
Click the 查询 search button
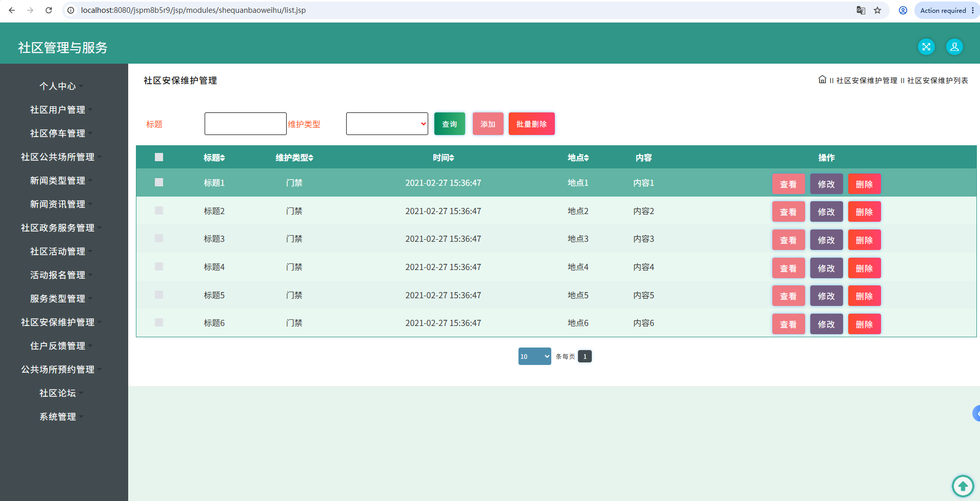[x=450, y=124]
